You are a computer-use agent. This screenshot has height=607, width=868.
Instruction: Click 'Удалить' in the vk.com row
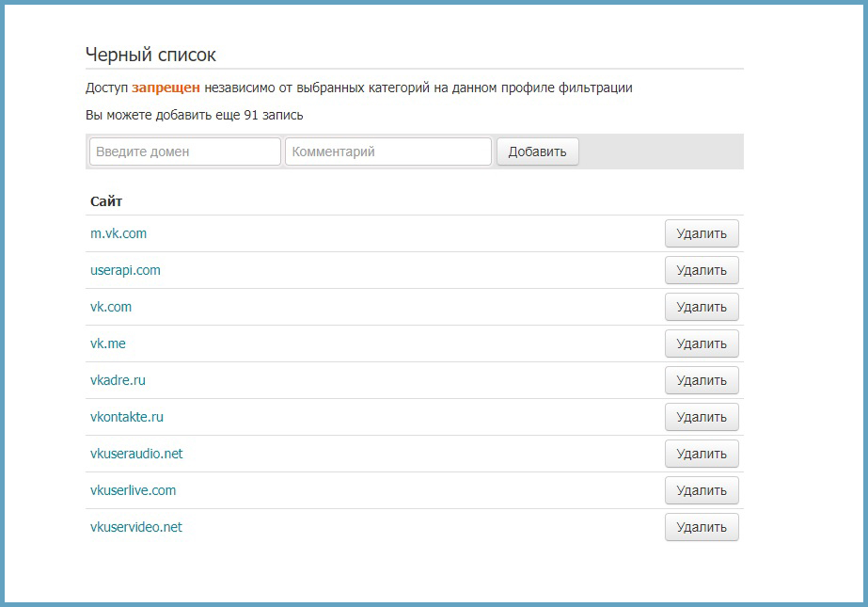click(702, 307)
